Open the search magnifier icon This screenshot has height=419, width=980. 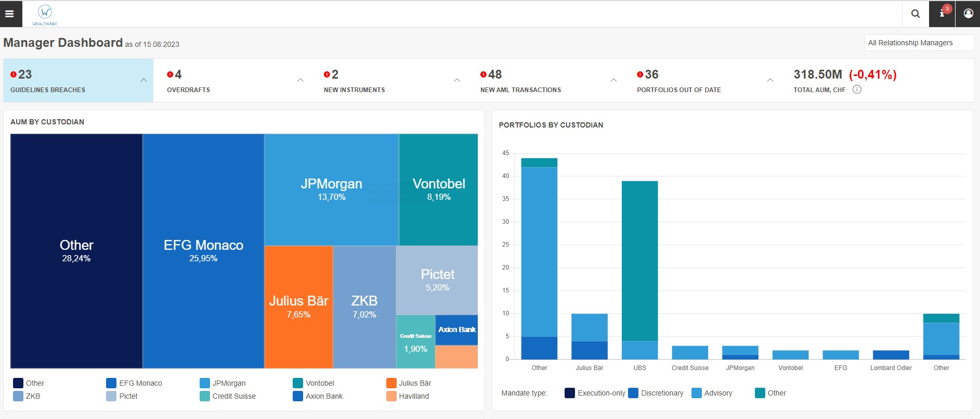(x=916, y=14)
